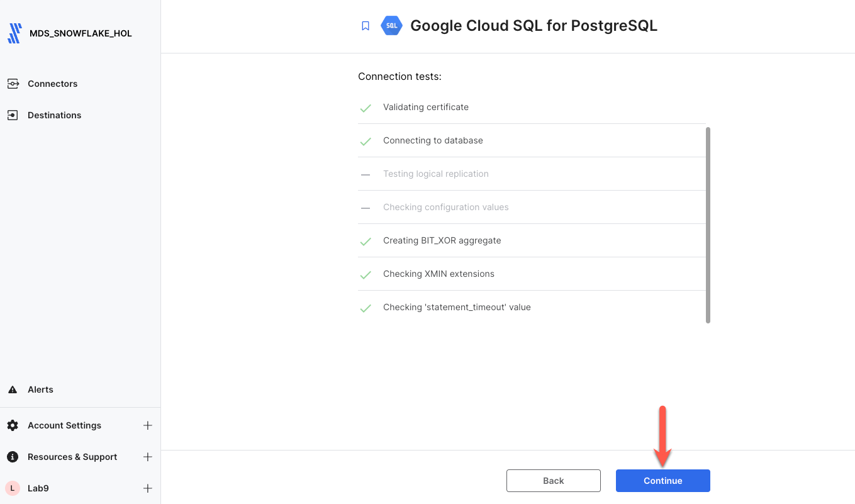The image size is (855, 504).
Task: Click the Account Settings gear icon
Action: 13,425
